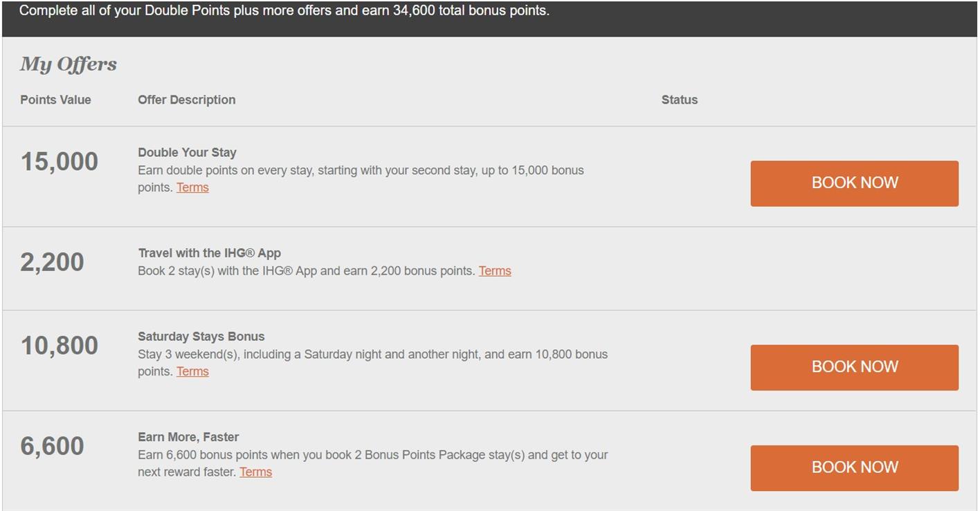Click BOOK NOW for Saturday Stays Bonus
The width and height of the screenshot is (980, 511).
854,367
